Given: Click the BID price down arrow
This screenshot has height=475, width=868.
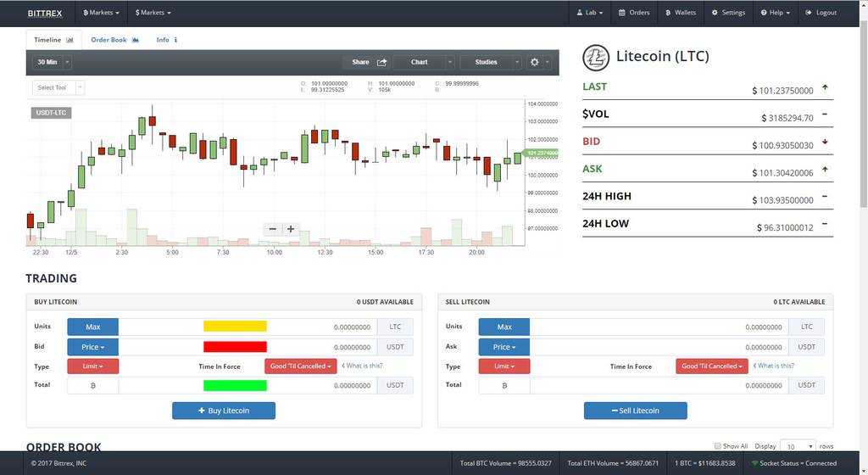Looking at the screenshot, I should point(825,142).
